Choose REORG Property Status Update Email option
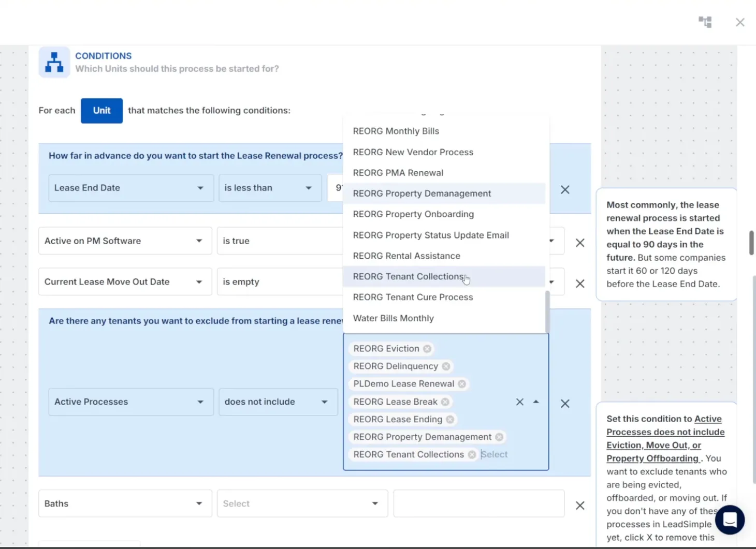756x549 pixels. (x=444, y=235)
